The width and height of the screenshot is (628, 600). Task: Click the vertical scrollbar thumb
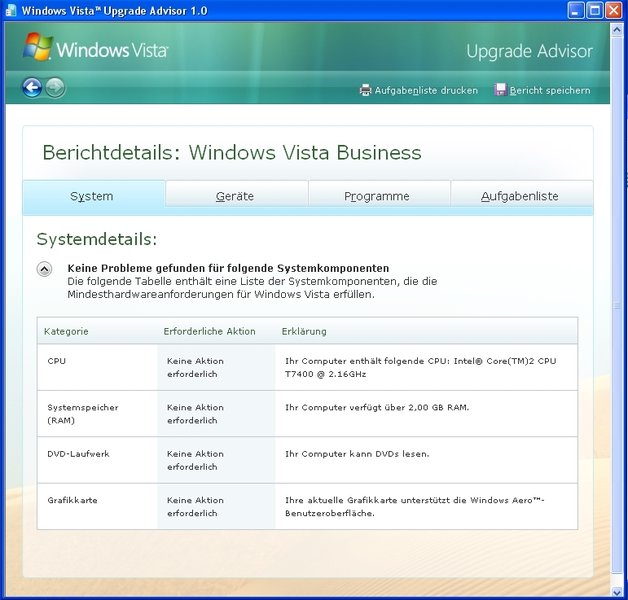(617, 306)
